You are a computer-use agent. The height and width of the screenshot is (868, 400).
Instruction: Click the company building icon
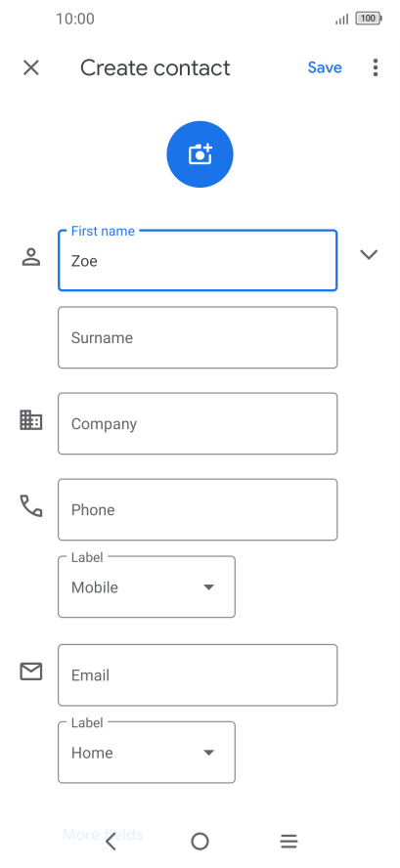coord(31,420)
